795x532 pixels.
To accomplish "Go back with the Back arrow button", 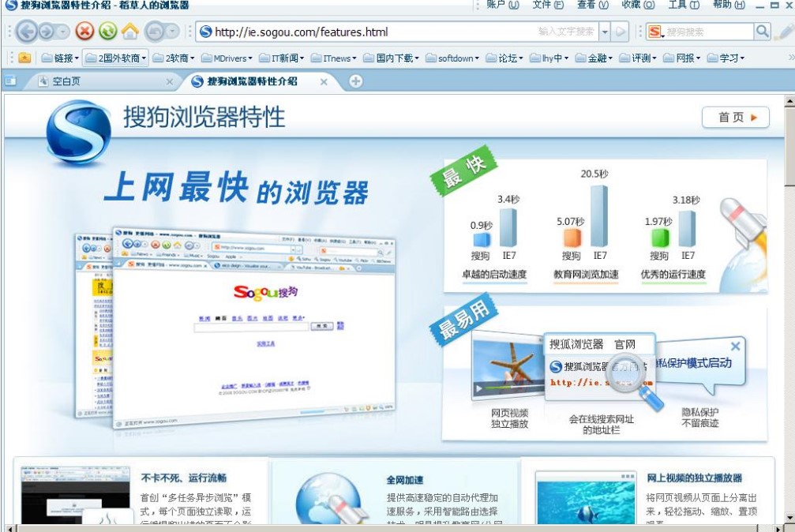I will (26, 32).
